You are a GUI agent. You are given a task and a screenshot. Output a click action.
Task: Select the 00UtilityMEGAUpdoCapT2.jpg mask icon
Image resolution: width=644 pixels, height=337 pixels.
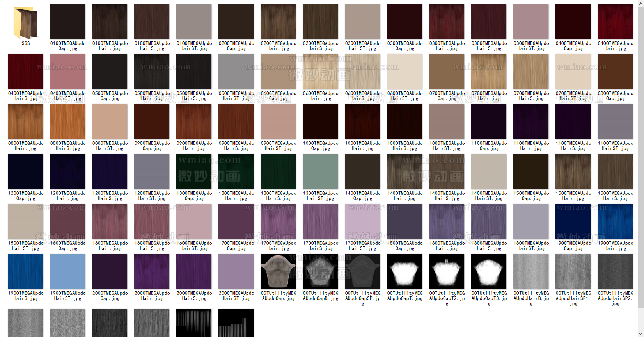point(447,272)
